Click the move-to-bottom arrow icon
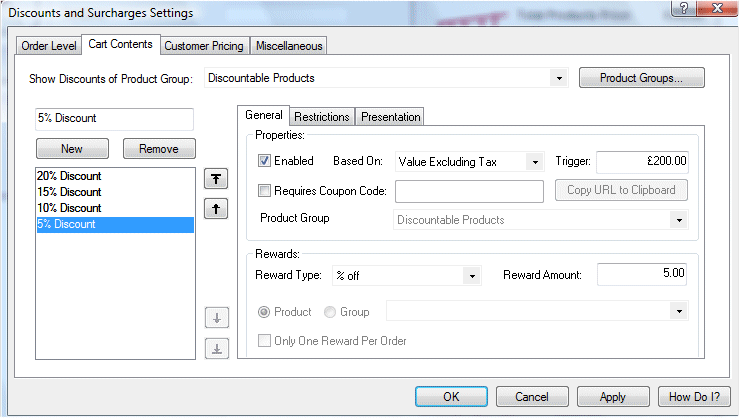Image resolution: width=739 pixels, height=418 pixels. [x=216, y=348]
